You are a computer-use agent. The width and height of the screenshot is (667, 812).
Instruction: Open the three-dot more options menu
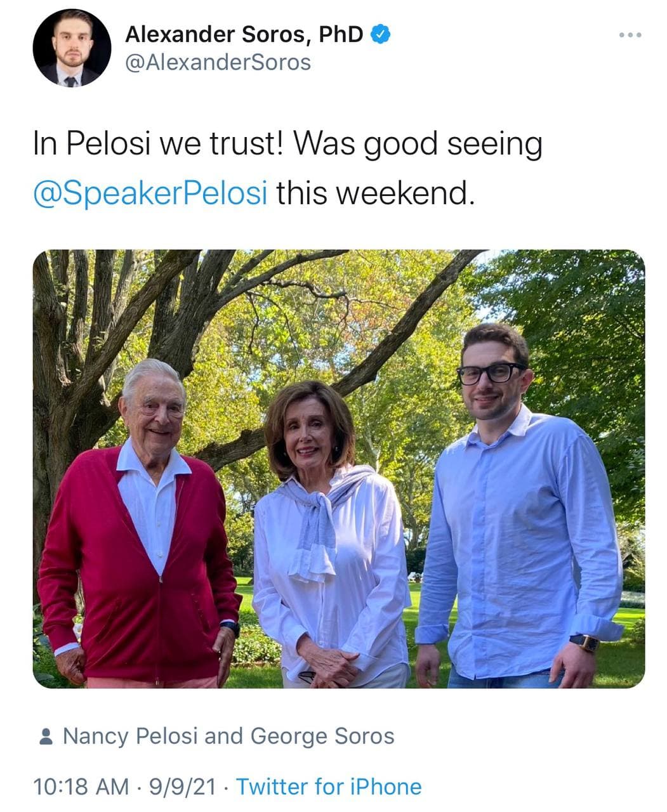point(630,35)
